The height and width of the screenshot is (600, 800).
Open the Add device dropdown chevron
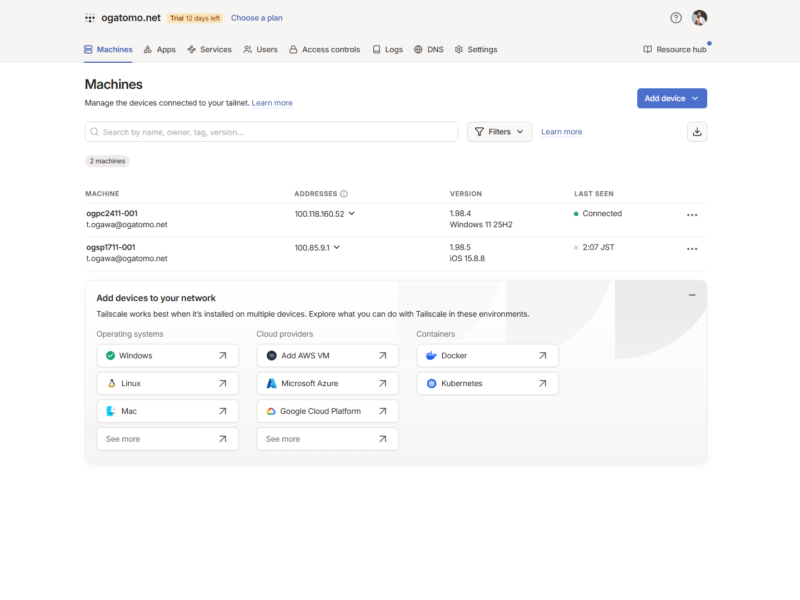pyautogui.click(x=695, y=98)
